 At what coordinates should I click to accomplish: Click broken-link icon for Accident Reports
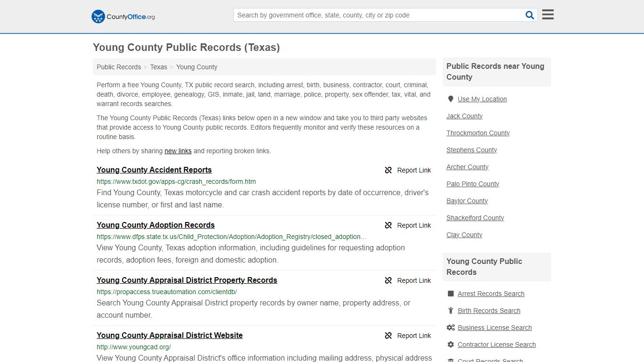point(388,170)
